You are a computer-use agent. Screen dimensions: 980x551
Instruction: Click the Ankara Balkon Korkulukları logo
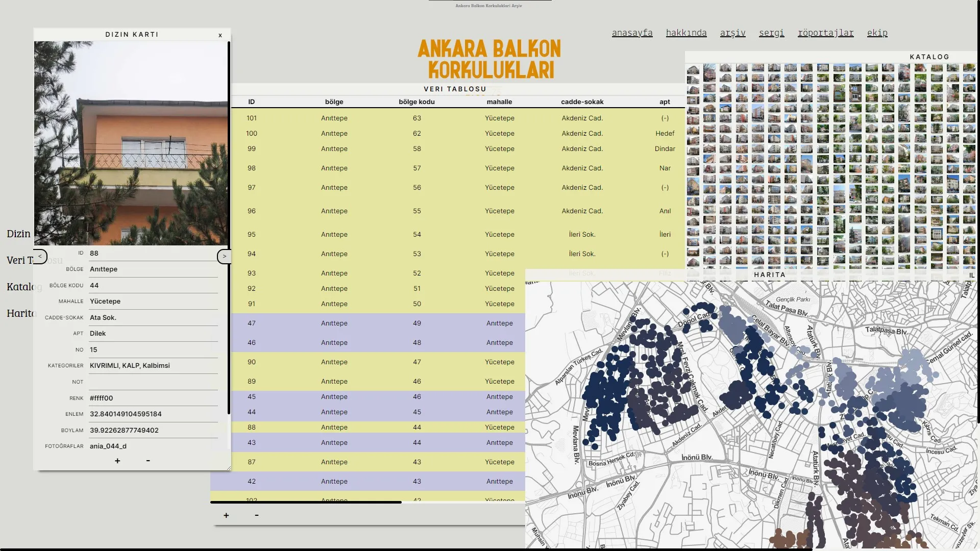pos(489,59)
